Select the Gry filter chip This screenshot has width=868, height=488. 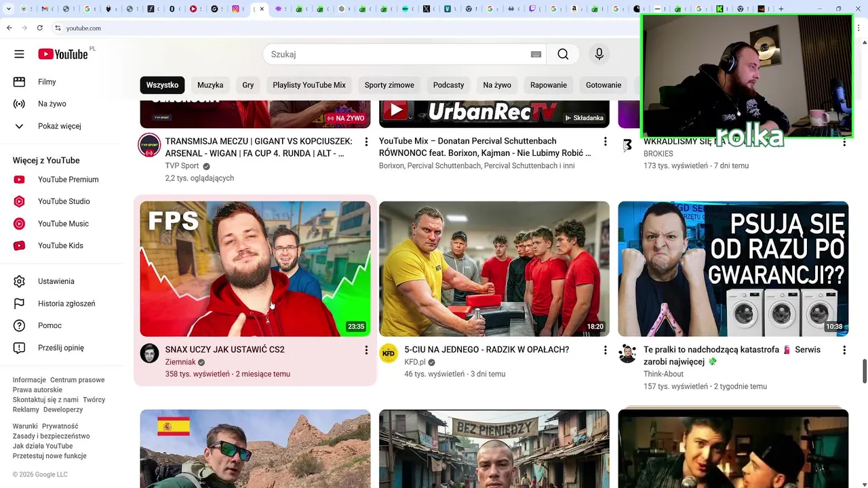pyautogui.click(x=248, y=85)
